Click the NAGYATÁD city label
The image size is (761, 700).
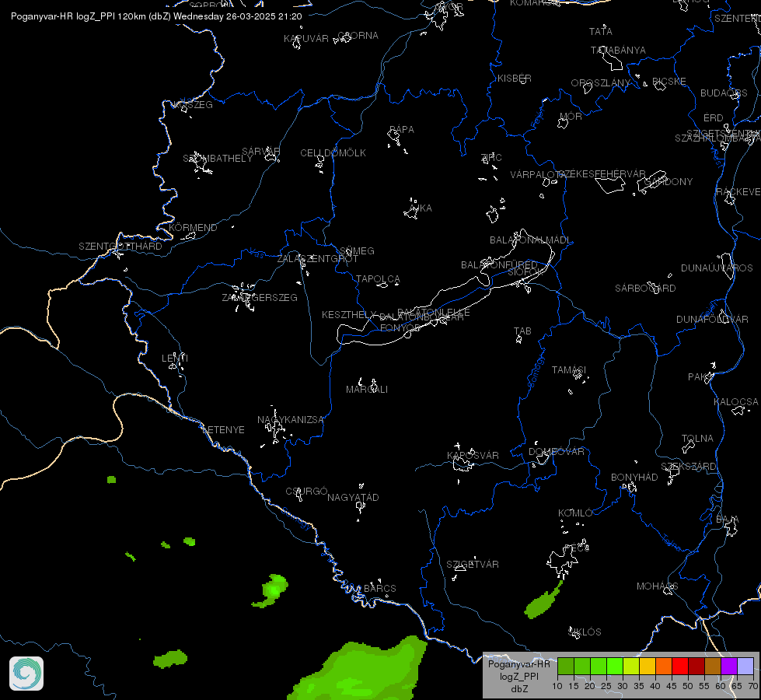pyautogui.click(x=353, y=498)
